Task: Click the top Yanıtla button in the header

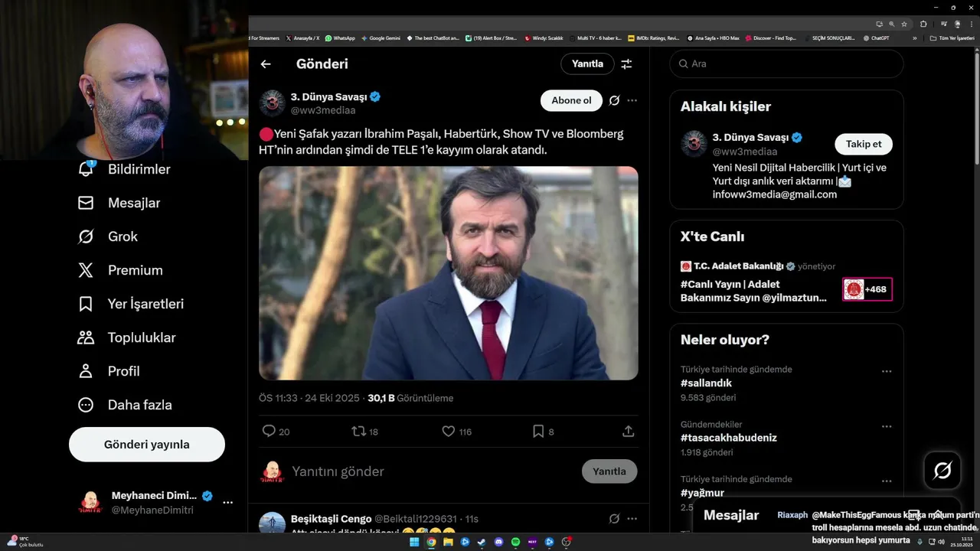Action: [587, 64]
